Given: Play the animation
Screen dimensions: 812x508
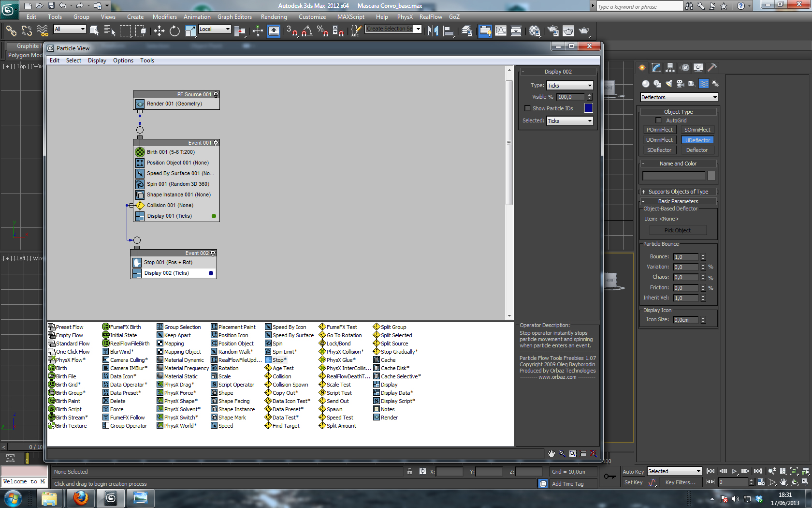Looking at the screenshot, I should (734, 471).
